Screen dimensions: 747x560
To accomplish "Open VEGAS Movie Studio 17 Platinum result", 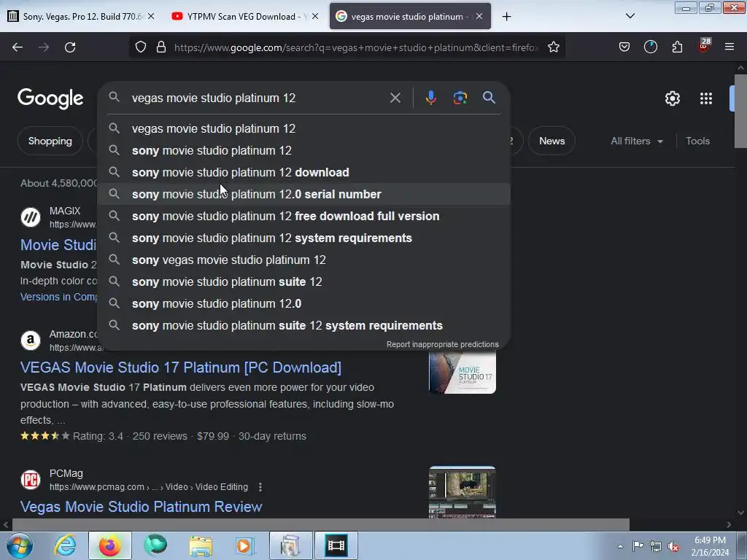I will point(181,367).
